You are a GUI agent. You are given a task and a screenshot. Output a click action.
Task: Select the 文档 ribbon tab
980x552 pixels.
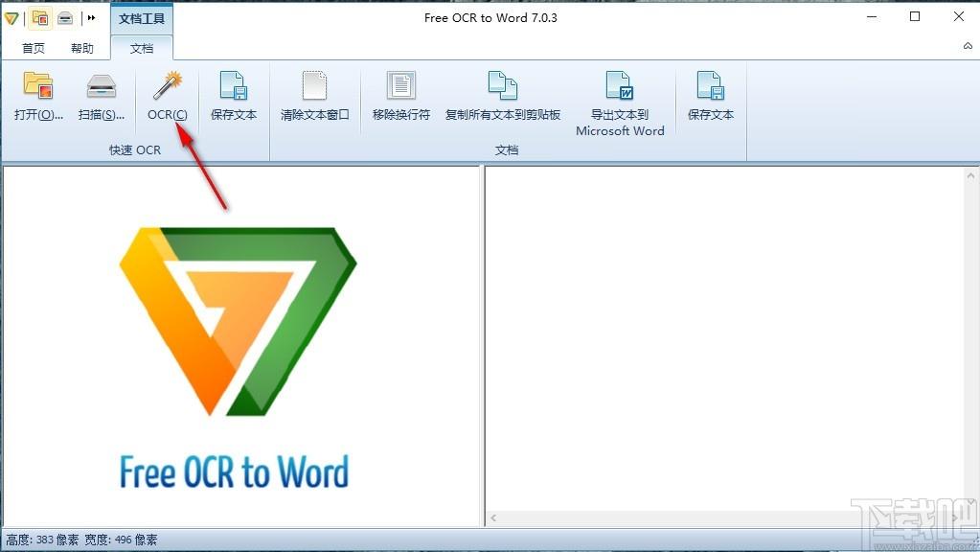(x=142, y=48)
